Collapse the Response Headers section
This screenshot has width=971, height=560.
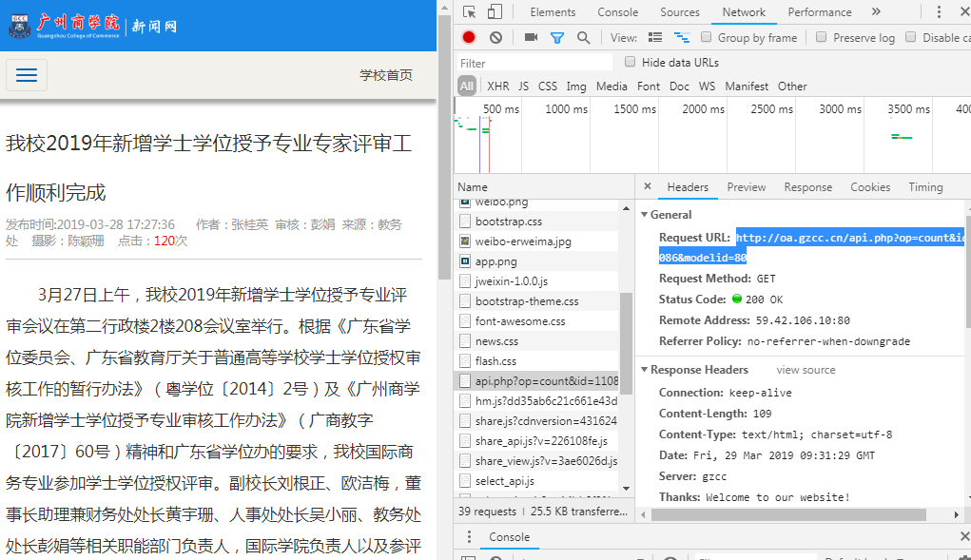[x=644, y=370]
